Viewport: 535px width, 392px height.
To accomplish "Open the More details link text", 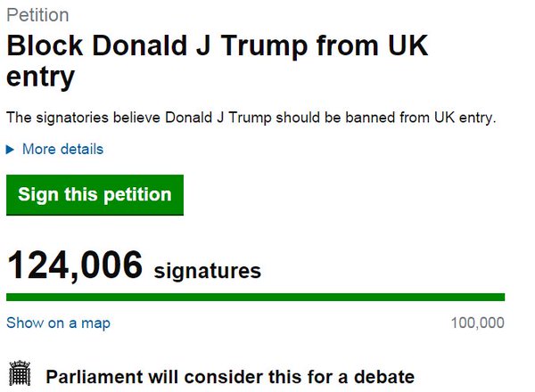I will click(x=62, y=150).
